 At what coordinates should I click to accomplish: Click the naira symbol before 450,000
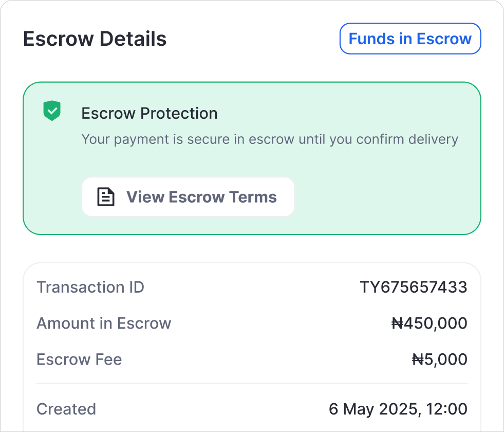(x=397, y=323)
